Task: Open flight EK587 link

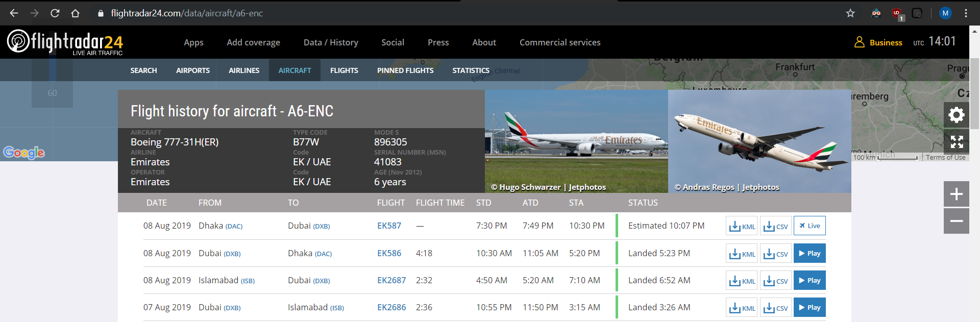Action: click(389, 226)
